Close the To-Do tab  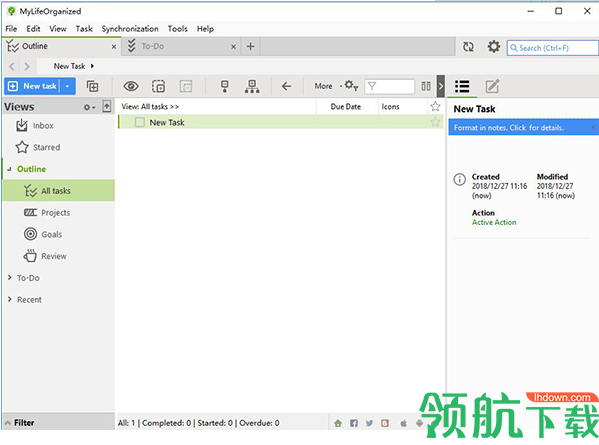(x=233, y=47)
